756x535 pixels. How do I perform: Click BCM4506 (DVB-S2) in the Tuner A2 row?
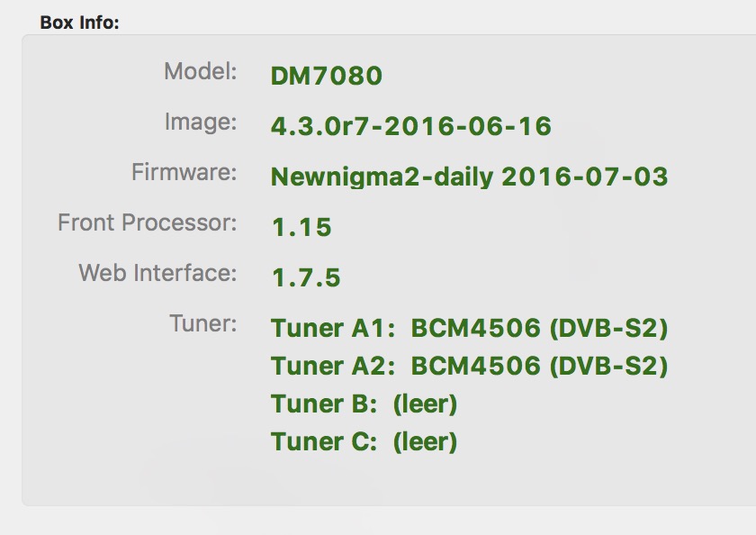pyautogui.click(x=539, y=367)
